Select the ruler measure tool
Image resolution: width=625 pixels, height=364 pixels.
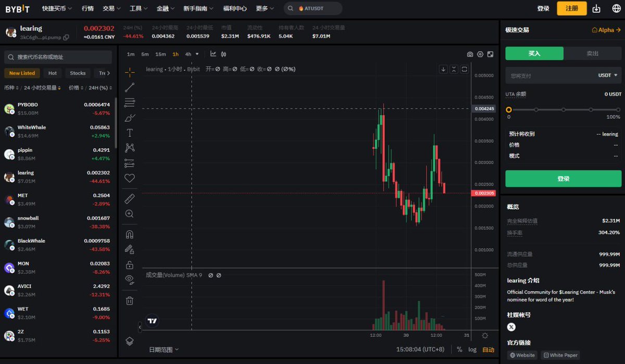(x=130, y=198)
